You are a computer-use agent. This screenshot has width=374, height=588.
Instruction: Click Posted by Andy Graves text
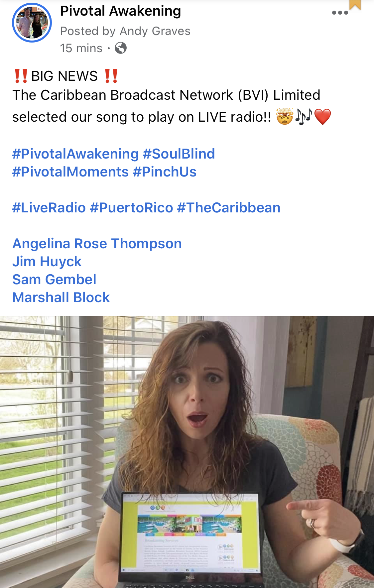click(125, 31)
